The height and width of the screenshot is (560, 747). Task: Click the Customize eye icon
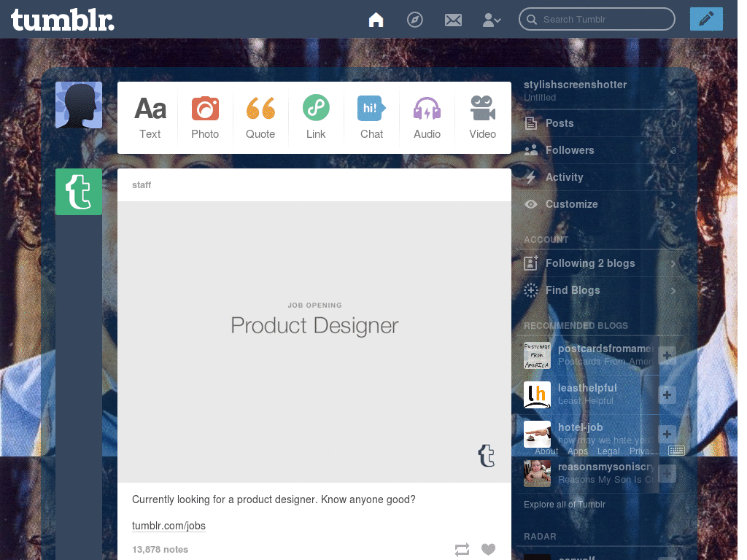(531, 204)
